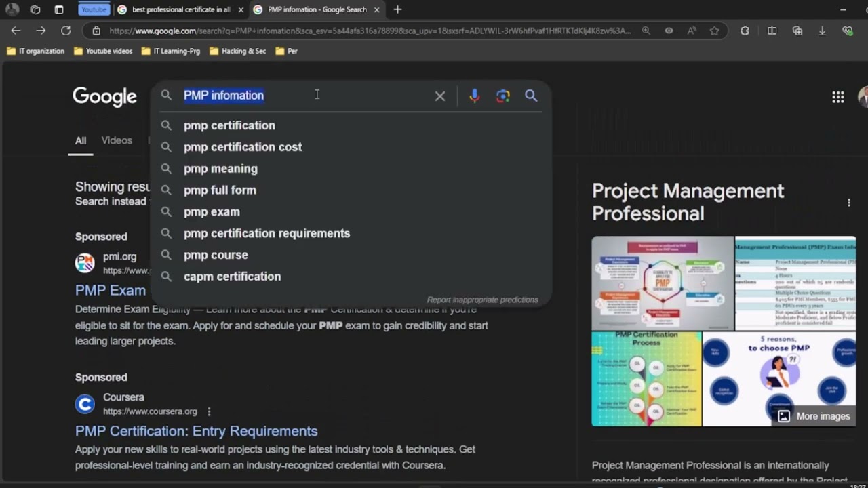The height and width of the screenshot is (488, 868).
Task: Go forward in browser history
Action: coord(41,30)
